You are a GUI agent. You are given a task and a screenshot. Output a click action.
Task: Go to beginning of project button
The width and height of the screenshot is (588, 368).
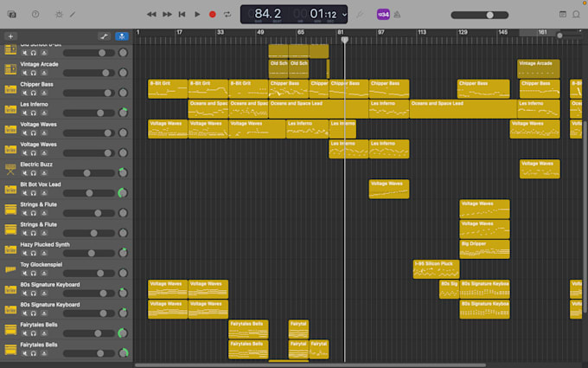tap(182, 14)
